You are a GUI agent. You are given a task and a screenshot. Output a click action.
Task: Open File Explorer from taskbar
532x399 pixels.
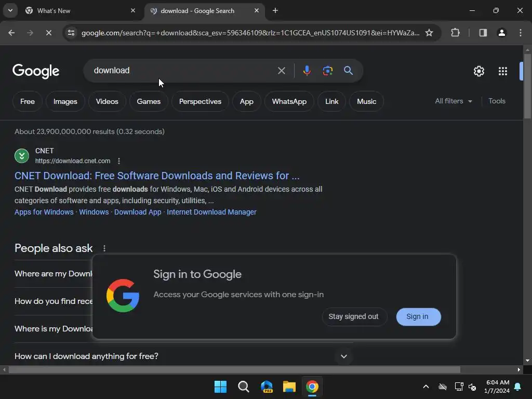(289, 387)
